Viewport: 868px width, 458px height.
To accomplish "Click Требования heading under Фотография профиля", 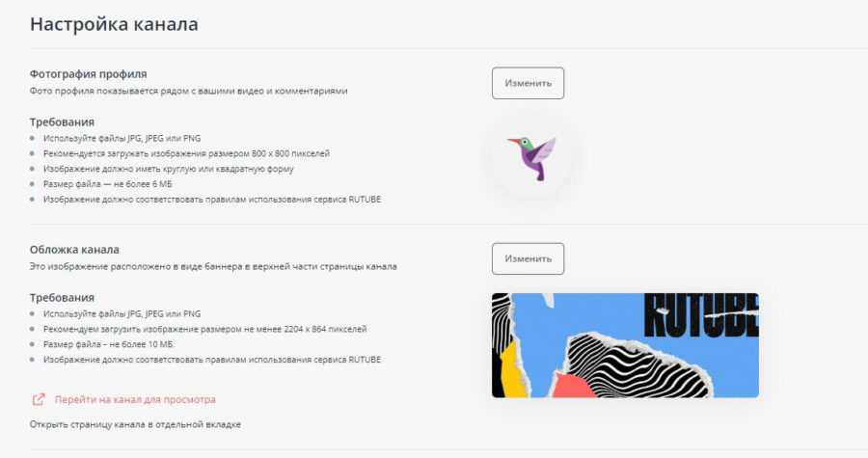I will coord(62,121).
